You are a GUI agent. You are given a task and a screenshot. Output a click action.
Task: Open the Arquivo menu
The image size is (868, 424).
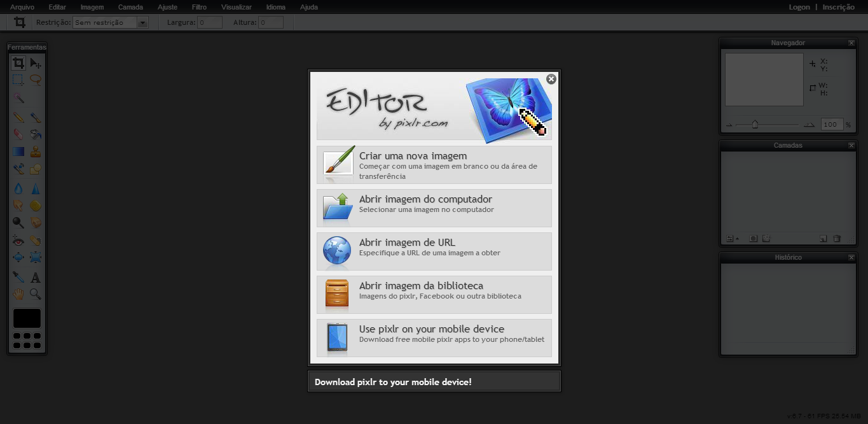(22, 7)
